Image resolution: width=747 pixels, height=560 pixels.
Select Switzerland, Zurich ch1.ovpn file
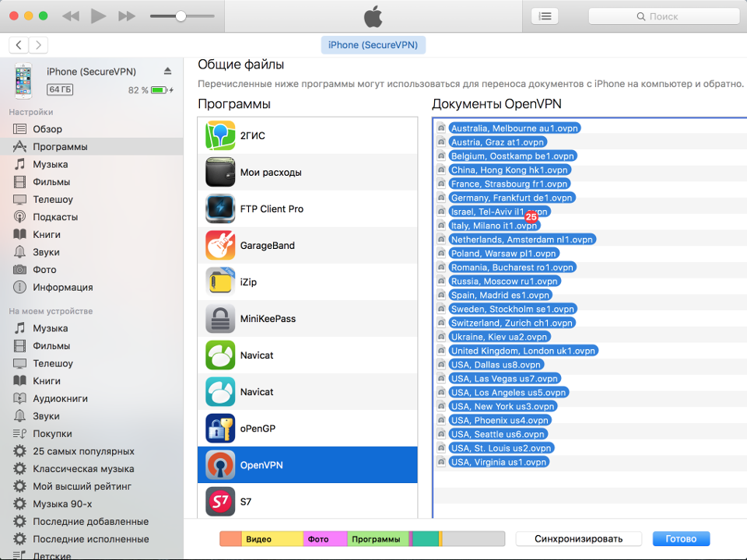(512, 323)
